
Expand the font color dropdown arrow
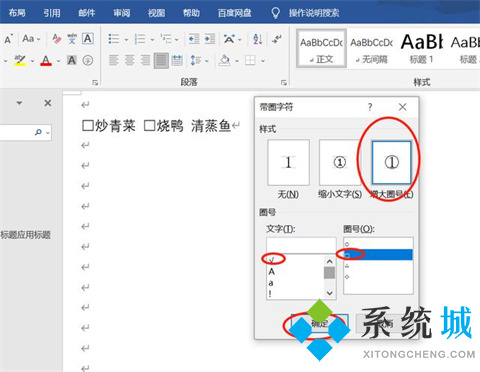coord(58,61)
